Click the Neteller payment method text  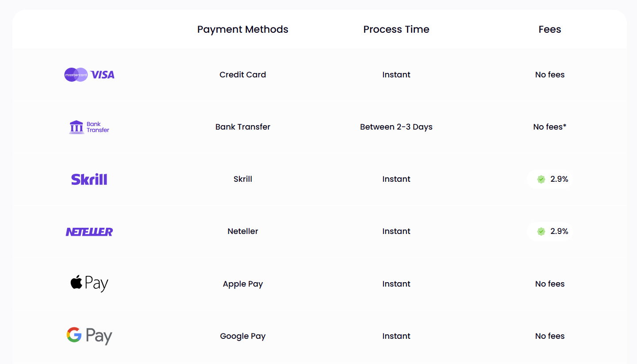(242, 231)
